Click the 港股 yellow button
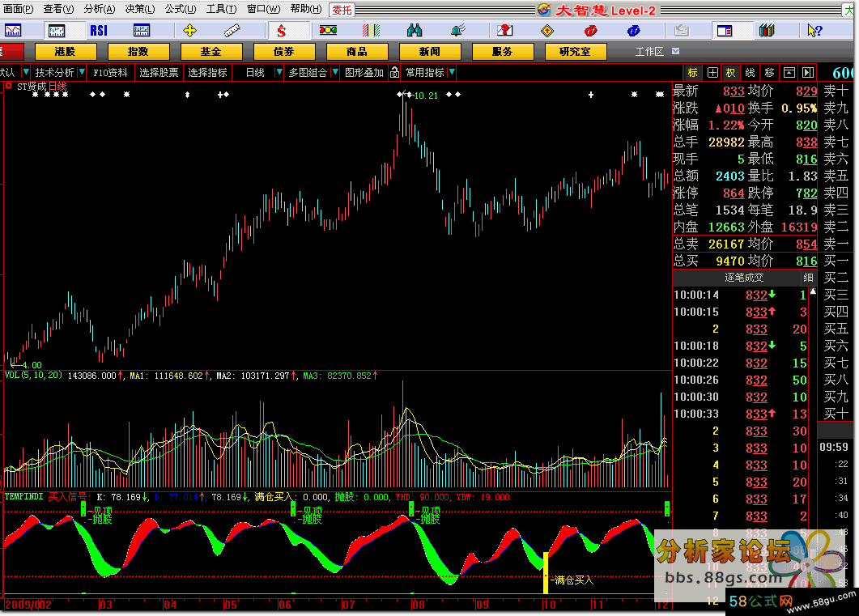Screen dimensions: 859x616 click(66, 52)
